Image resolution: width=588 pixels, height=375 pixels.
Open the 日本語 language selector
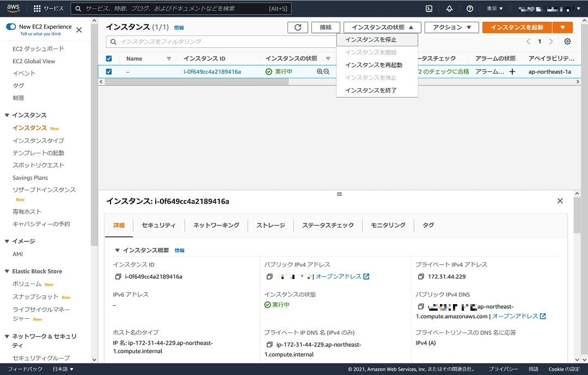point(63,369)
